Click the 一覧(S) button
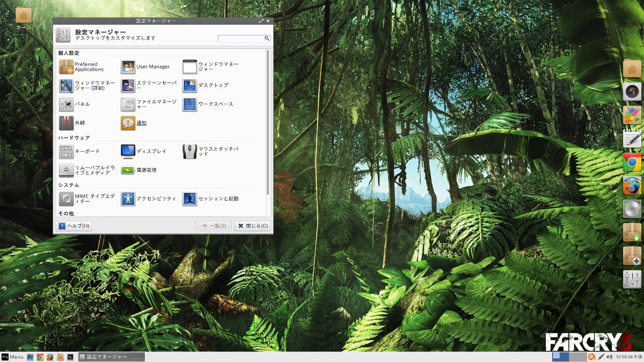 click(x=214, y=226)
